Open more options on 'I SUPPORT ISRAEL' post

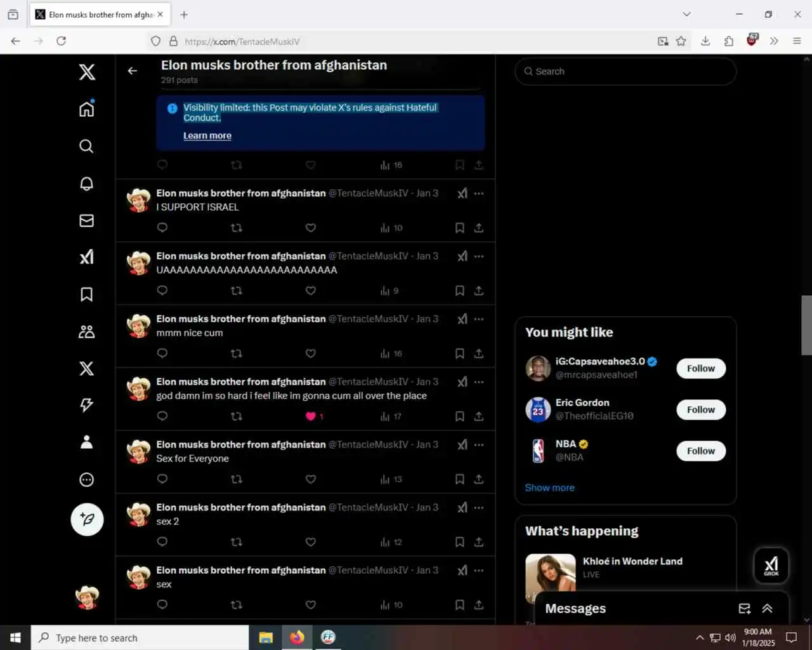click(x=479, y=193)
